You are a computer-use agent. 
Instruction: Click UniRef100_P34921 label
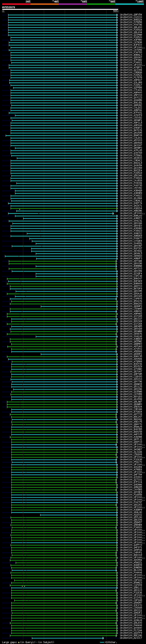[131, 63]
